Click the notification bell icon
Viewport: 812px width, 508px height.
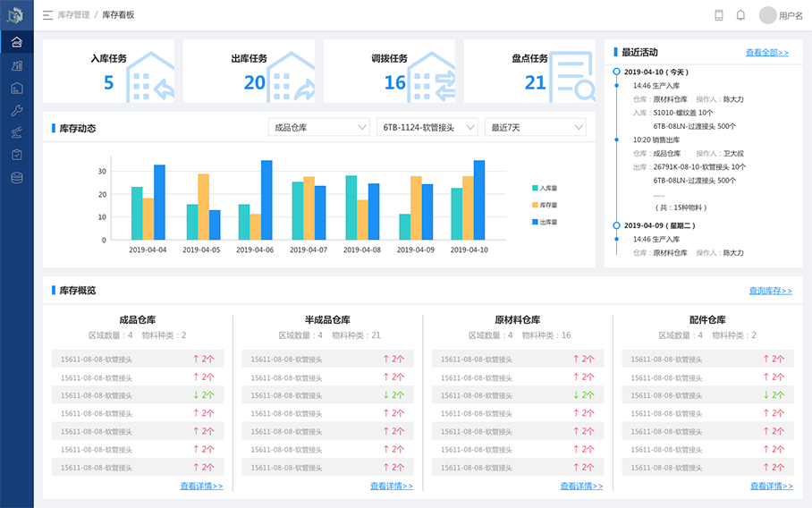tap(740, 15)
